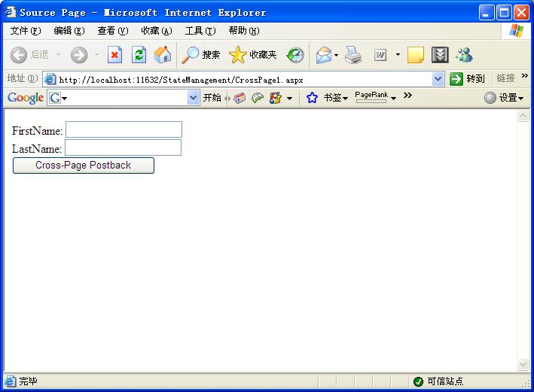Click Google toolbar news icon after 开始
This screenshot has width=534, height=392.
239,98
